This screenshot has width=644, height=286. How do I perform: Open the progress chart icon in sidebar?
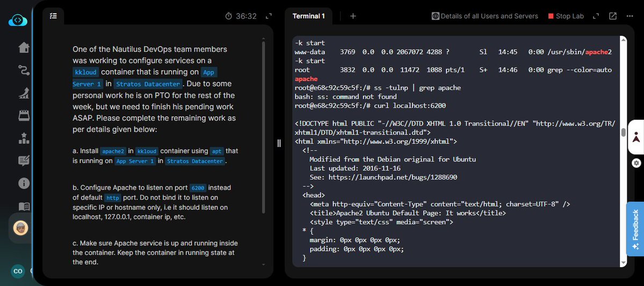coord(24,93)
